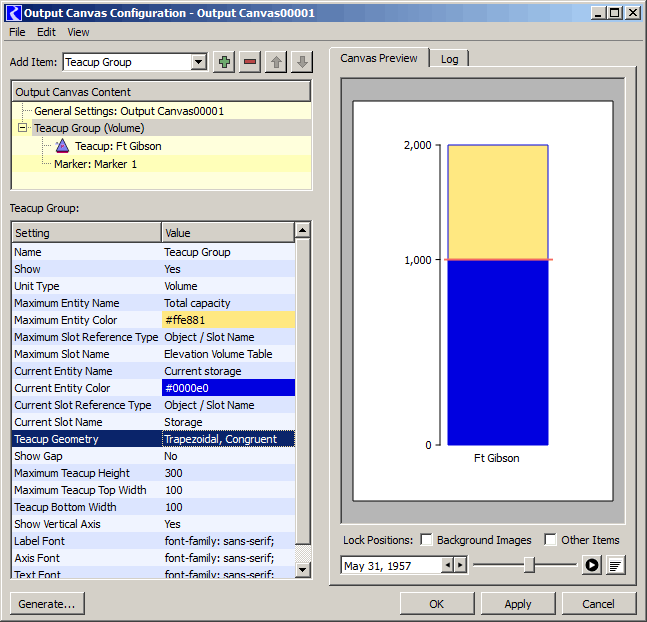
Task: Click the green plus add item icon
Action: click(x=224, y=62)
